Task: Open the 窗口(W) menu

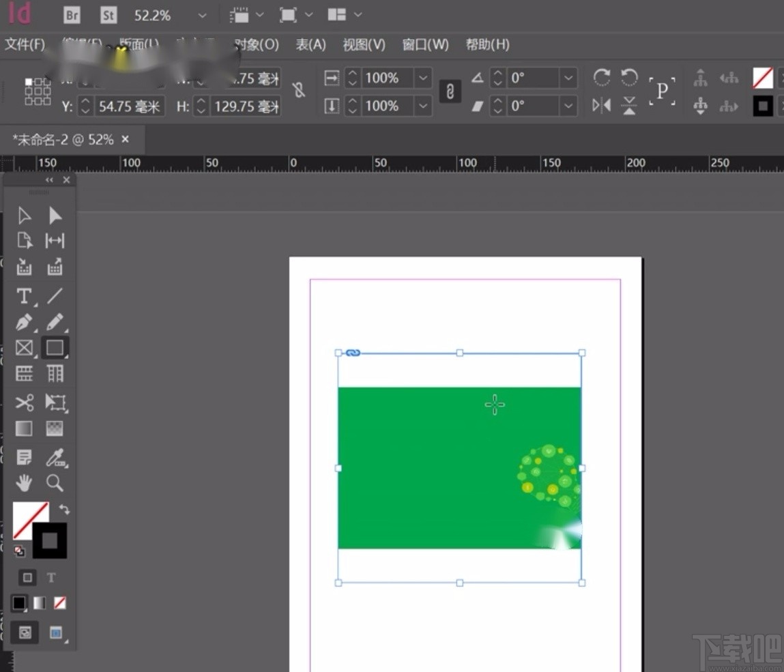Action: (425, 45)
